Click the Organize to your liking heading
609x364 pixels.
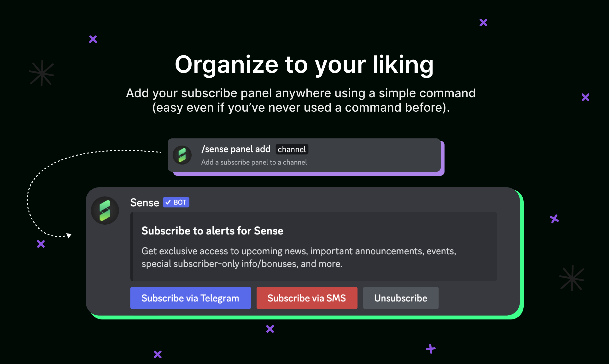[304, 65]
